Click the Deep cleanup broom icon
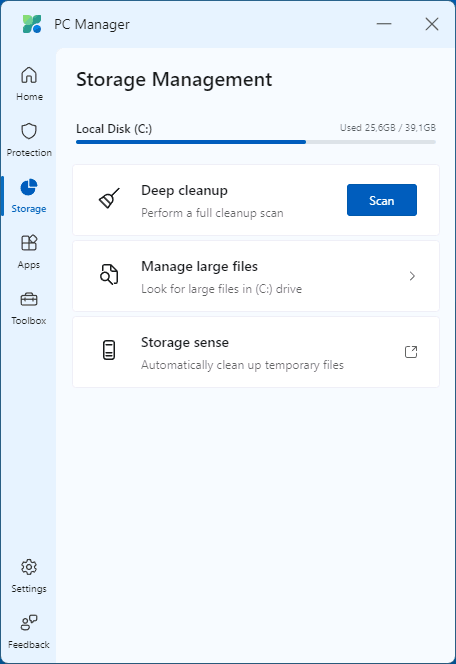 pyautogui.click(x=109, y=198)
